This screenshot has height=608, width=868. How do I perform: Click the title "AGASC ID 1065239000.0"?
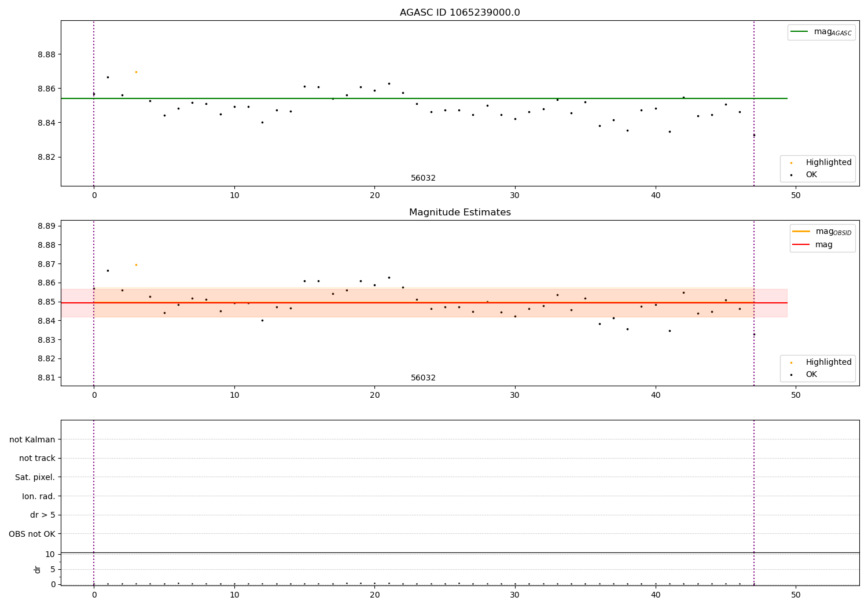click(459, 13)
